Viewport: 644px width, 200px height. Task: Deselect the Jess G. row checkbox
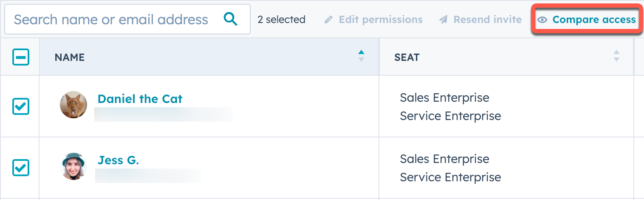click(21, 168)
